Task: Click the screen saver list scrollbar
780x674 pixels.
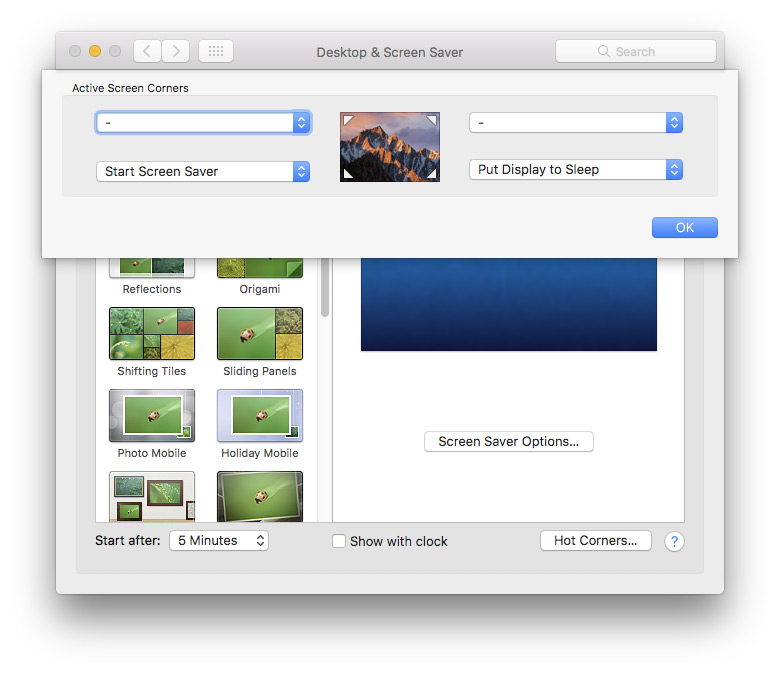Action: pyautogui.click(x=325, y=287)
